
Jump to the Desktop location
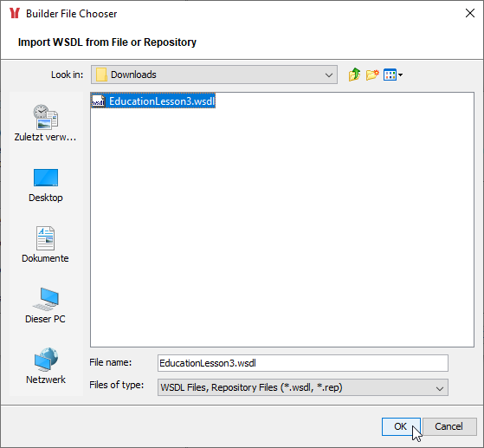pos(45,185)
